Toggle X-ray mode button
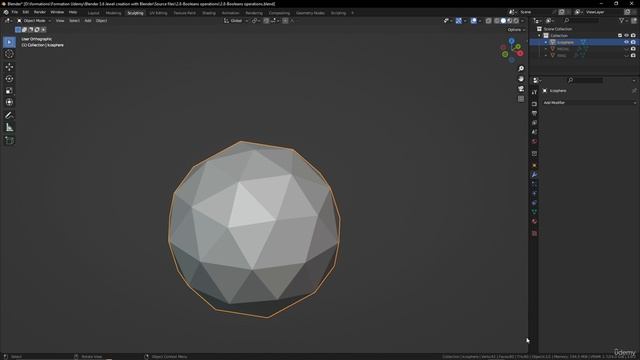Screen dimensions: 640x360 click(x=488, y=20)
